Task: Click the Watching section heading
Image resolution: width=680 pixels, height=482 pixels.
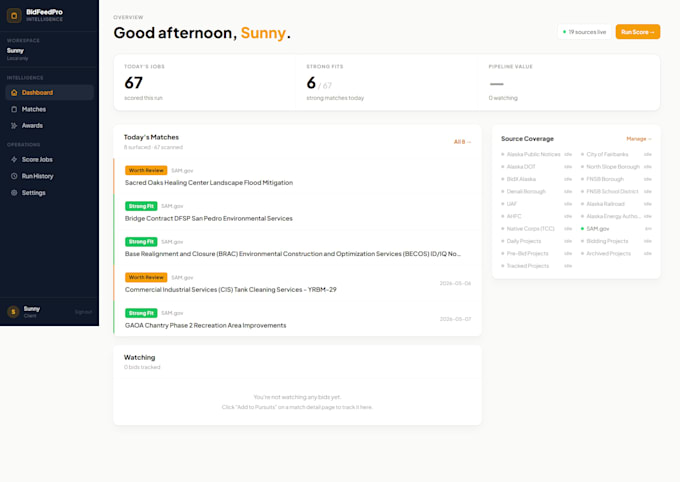Action: (x=140, y=357)
